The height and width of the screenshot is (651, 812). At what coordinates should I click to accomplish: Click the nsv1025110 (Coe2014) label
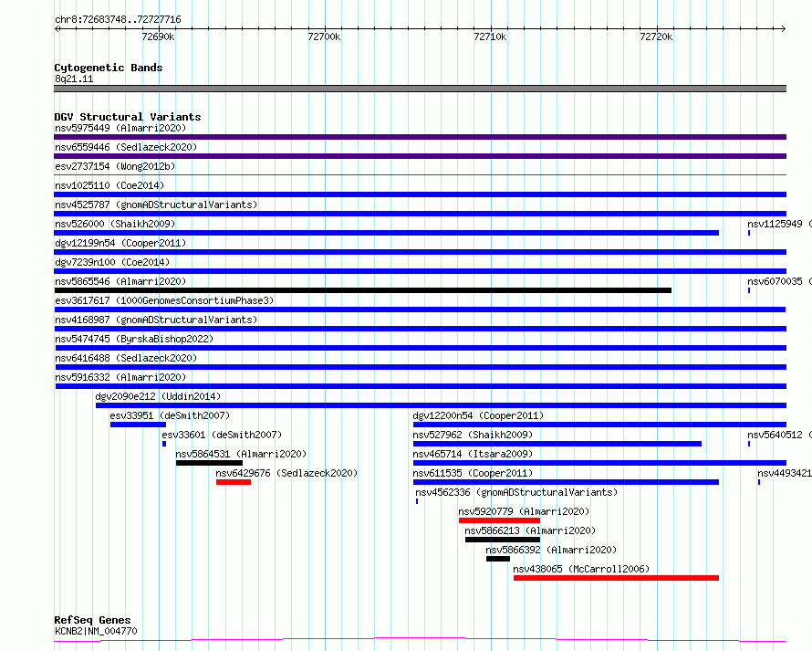click(x=109, y=185)
